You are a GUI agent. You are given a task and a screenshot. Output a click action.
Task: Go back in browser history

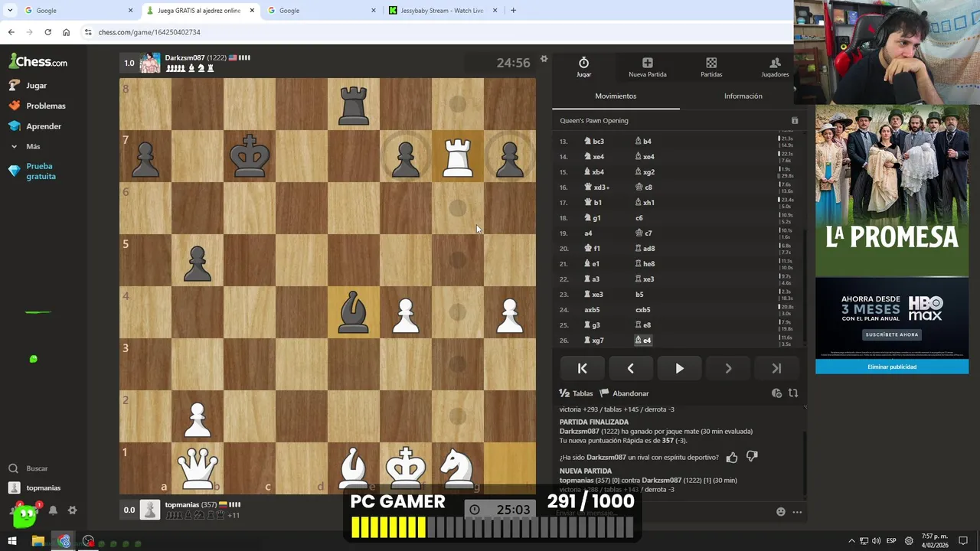pos(11,32)
